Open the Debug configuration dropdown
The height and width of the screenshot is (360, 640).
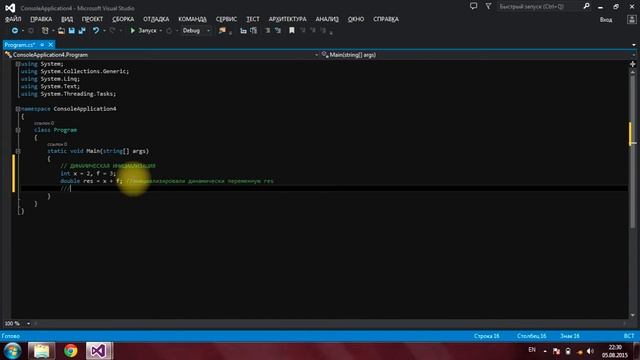coord(196,31)
